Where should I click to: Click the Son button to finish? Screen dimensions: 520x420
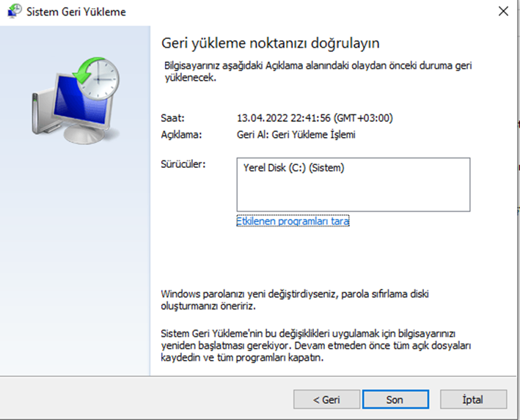point(395,399)
